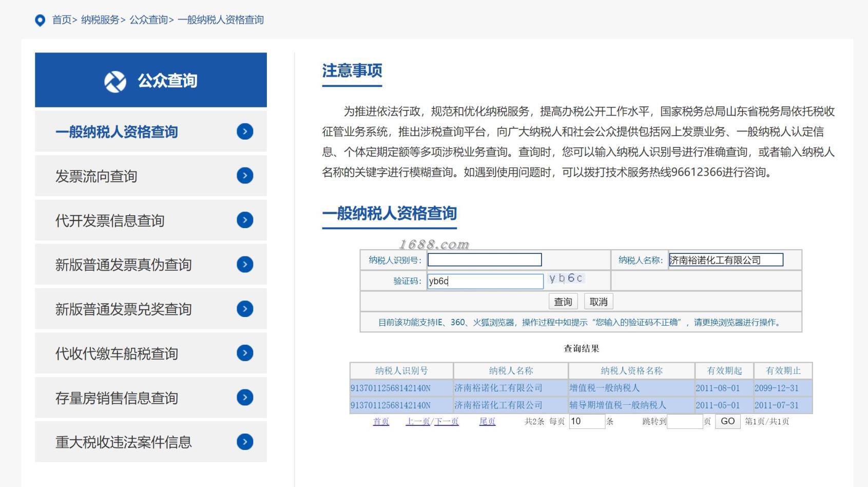This screenshot has height=487, width=868.
Task: Click 首页 pagination link
Action: pyautogui.click(x=381, y=421)
